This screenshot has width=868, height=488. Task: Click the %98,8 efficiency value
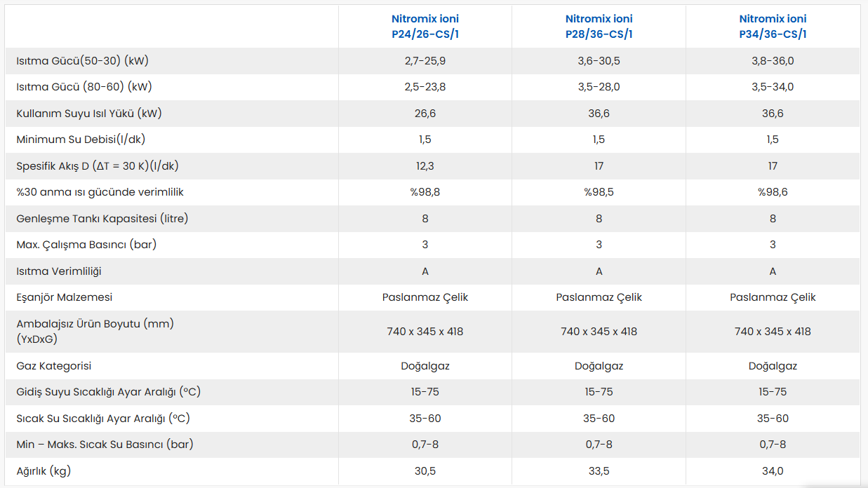[425, 192]
